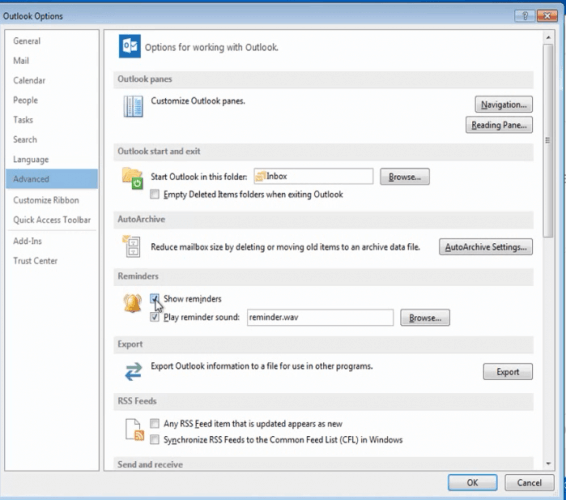
Task: Check Any RSS Feed item updated appears new
Action: click(154, 423)
